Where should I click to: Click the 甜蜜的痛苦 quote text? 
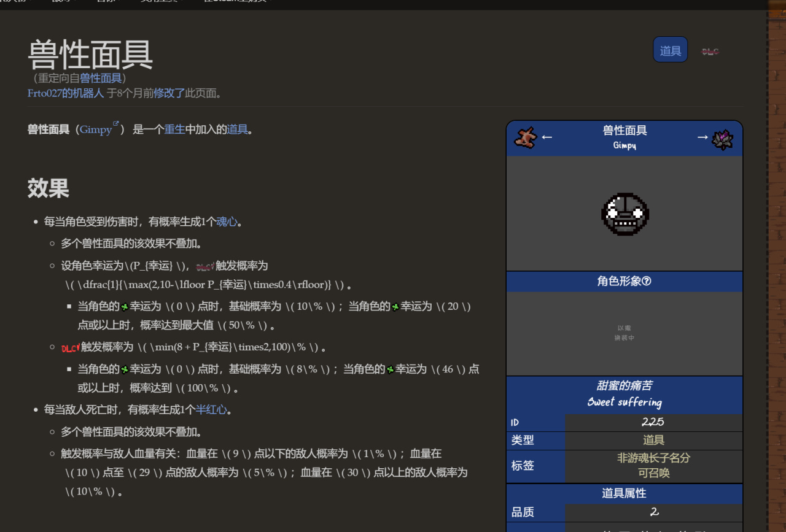coord(625,385)
